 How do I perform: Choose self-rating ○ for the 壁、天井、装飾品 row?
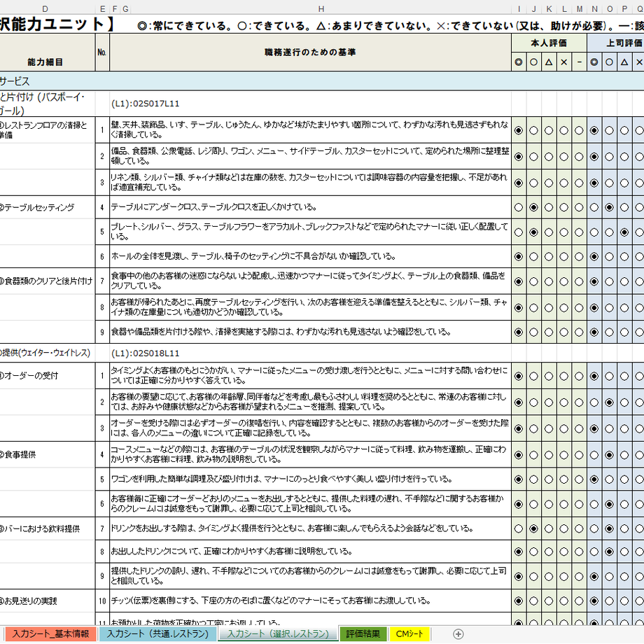(533, 131)
